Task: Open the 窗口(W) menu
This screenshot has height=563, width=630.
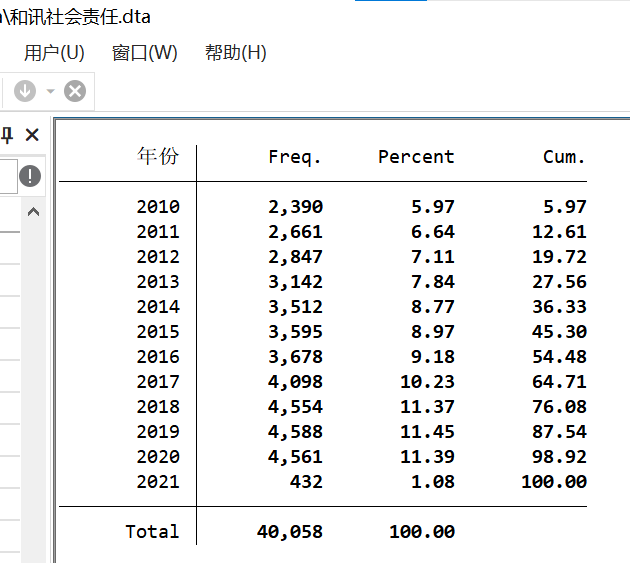Action: [145, 53]
